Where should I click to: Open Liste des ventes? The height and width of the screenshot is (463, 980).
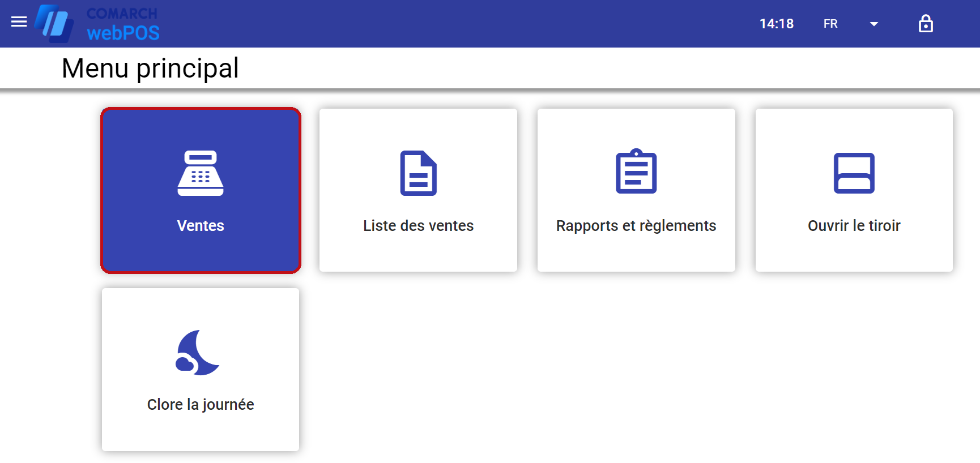click(419, 190)
